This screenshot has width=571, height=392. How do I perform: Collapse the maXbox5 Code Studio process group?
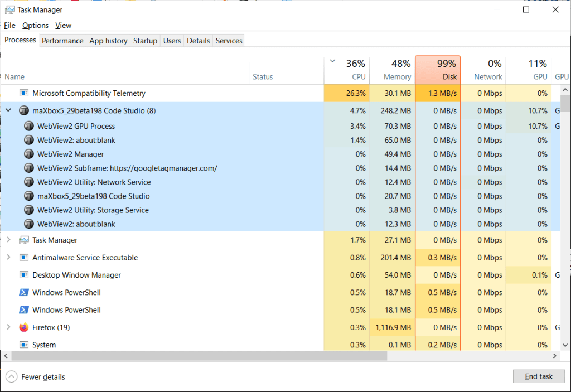pos(8,110)
